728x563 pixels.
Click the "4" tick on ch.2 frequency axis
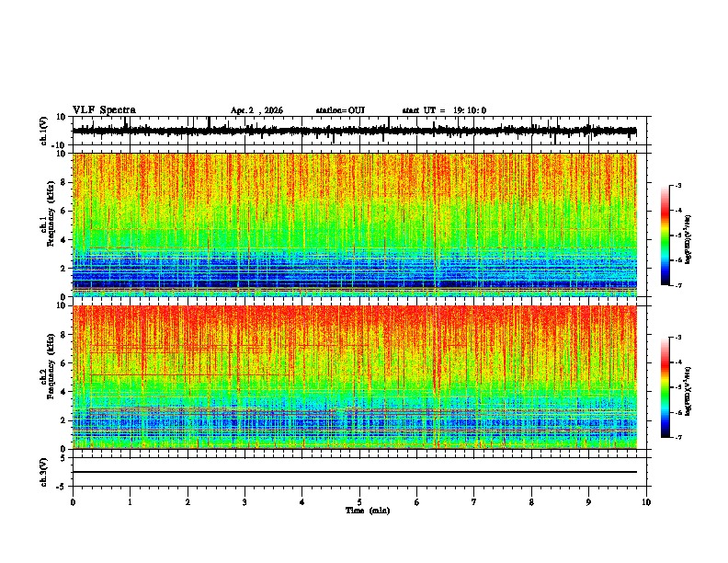click(64, 392)
